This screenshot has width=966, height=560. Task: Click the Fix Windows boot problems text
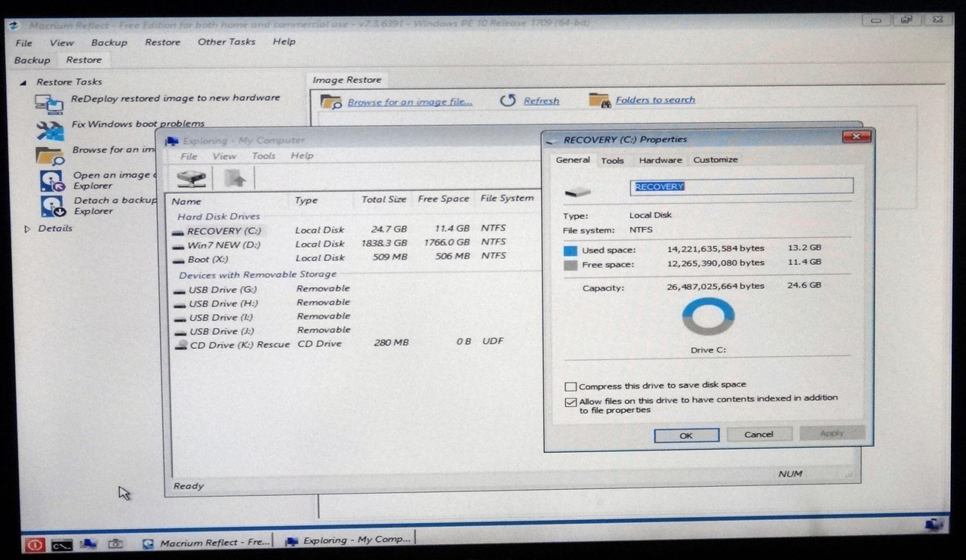point(138,125)
